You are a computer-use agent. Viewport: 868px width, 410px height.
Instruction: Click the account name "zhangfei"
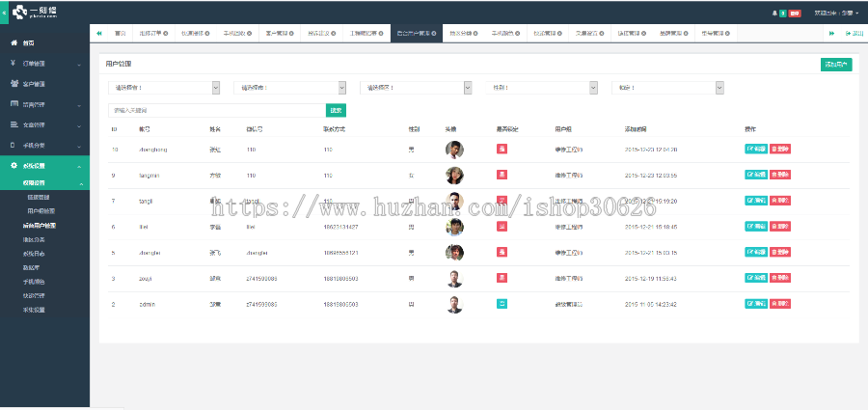click(x=150, y=253)
